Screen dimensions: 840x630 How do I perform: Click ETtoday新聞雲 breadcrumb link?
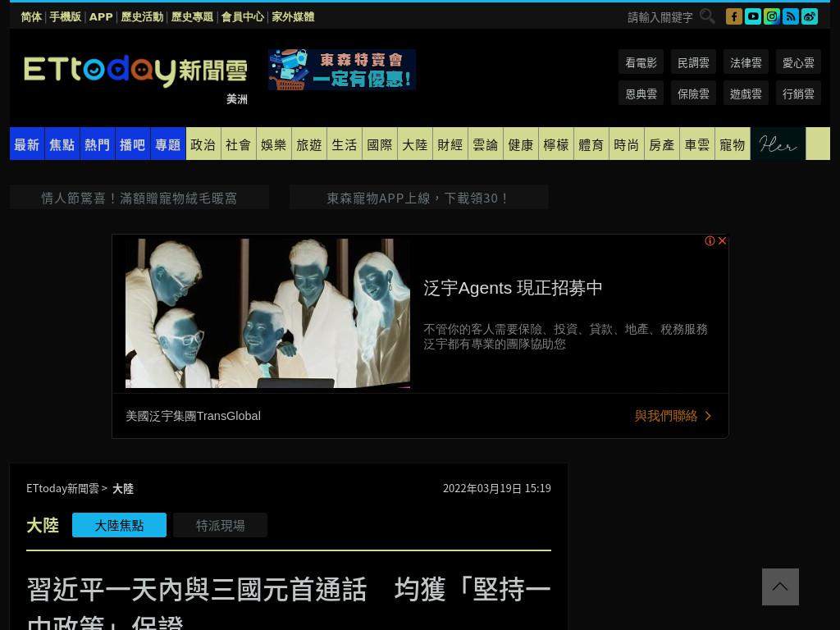click(x=62, y=488)
